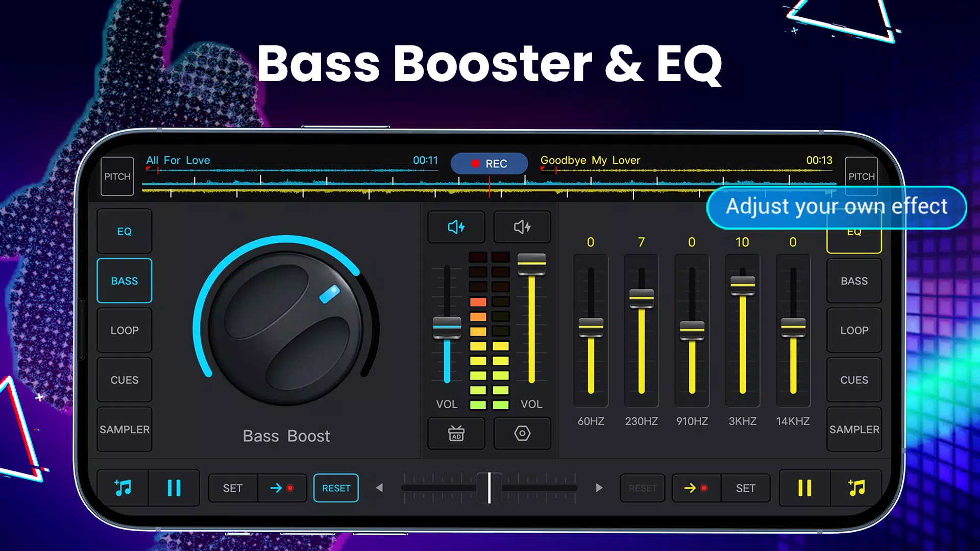This screenshot has height=551, width=980.
Task: Expand the EQ panel on right
Action: [854, 232]
